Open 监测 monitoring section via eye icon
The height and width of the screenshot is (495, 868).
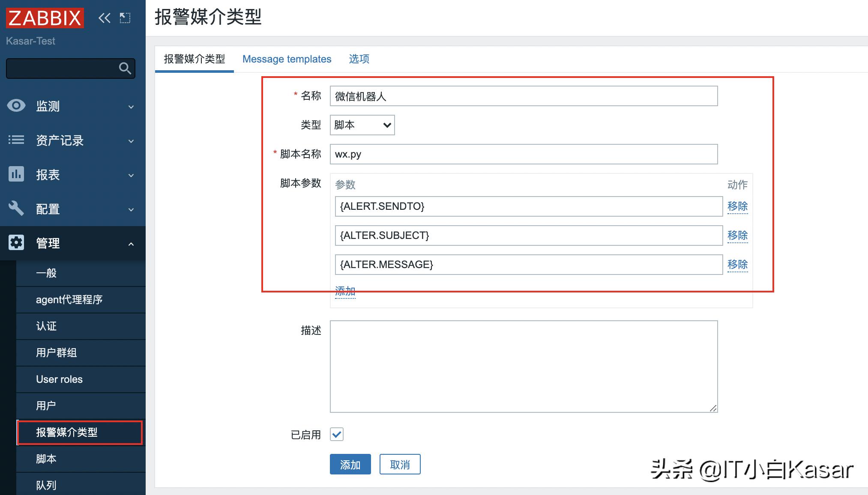16,106
